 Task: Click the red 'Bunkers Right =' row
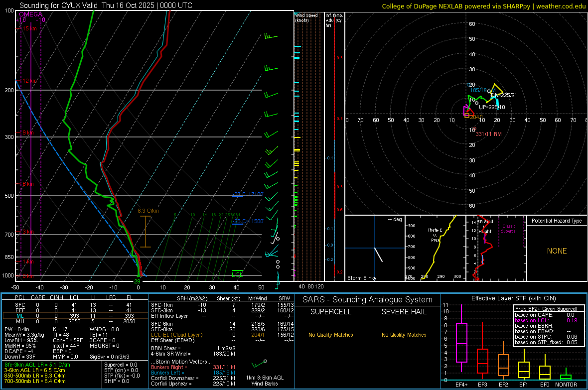coord(193,367)
